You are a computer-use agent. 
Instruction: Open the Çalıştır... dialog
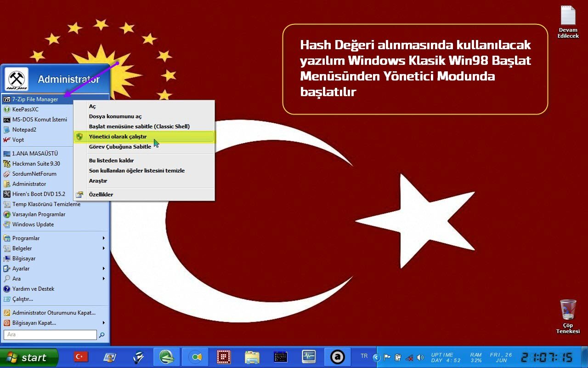pos(55,299)
